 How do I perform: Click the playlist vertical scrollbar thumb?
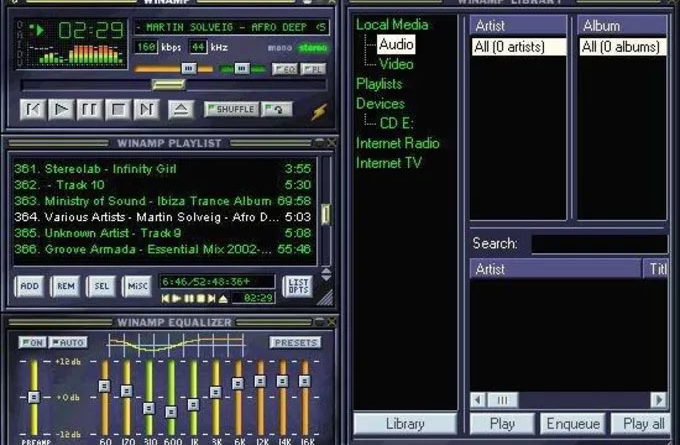pos(325,214)
